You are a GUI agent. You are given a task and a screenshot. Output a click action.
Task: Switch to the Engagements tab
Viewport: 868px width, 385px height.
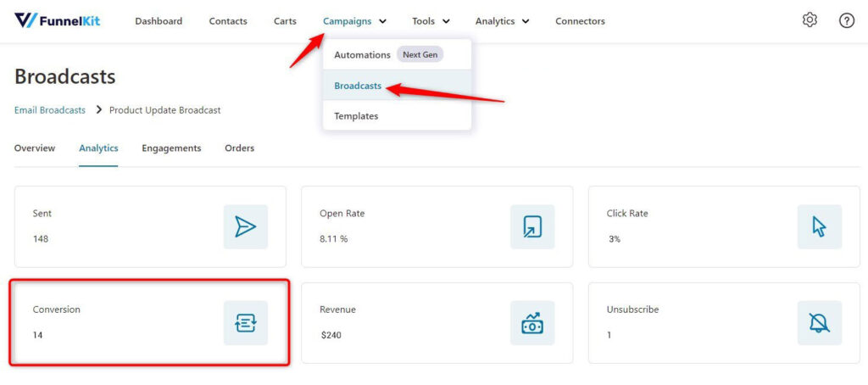pos(171,148)
